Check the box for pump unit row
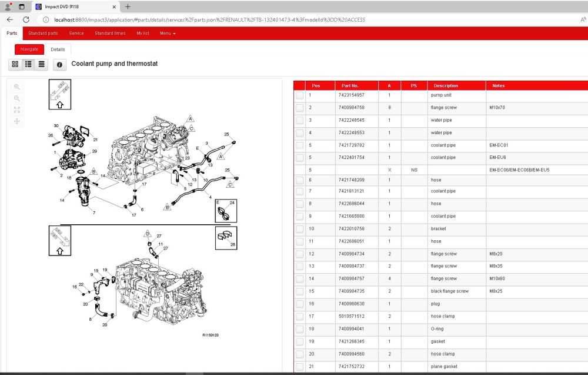Viewport: 588px width, 375px height. pos(299,95)
